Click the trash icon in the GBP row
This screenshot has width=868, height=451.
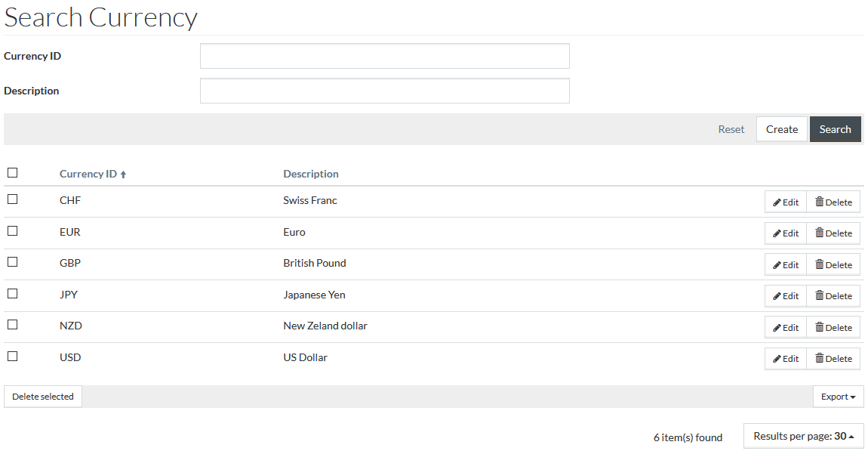coord(819,264)
